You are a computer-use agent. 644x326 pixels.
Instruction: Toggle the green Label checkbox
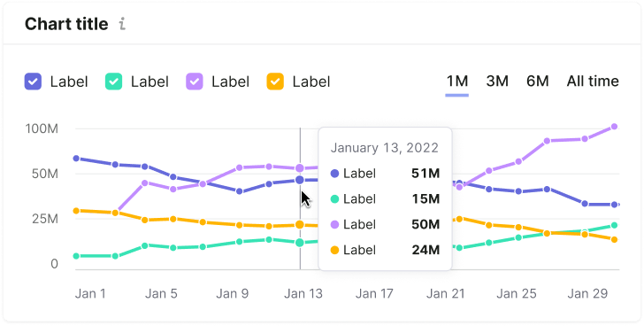click(x=114, y=81)
